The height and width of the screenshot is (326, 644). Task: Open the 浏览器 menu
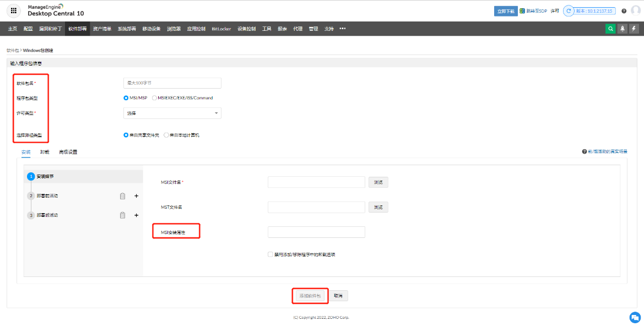click(174, 29)
